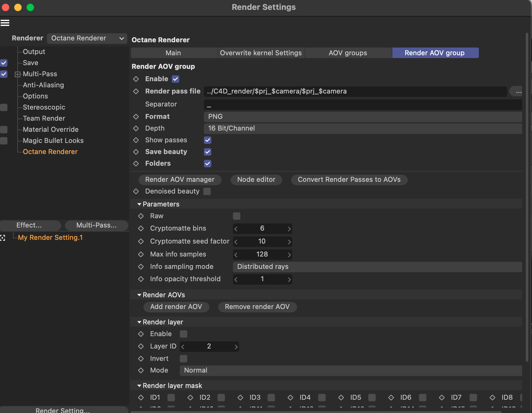The height and width of the screenshot is (413, 532).
Task: Open Format dropdown showing PNG
Action: [363, 117]
